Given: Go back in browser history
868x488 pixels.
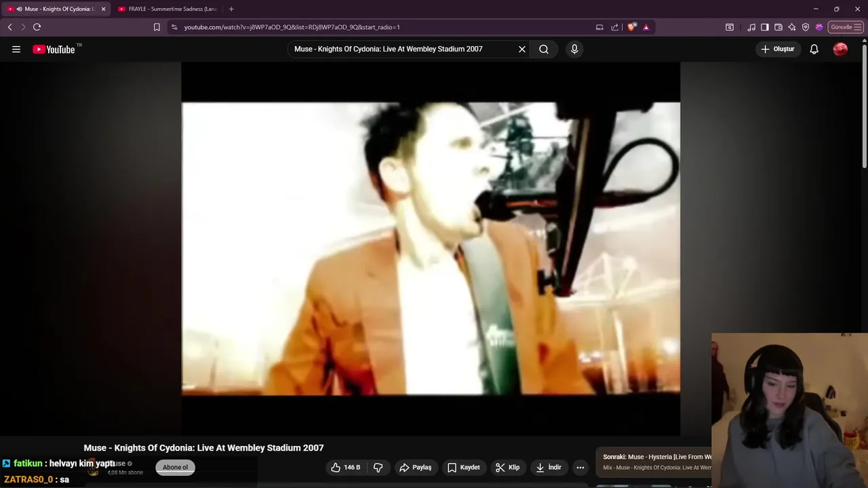Looking at the screenshot, I should [9, 27].
